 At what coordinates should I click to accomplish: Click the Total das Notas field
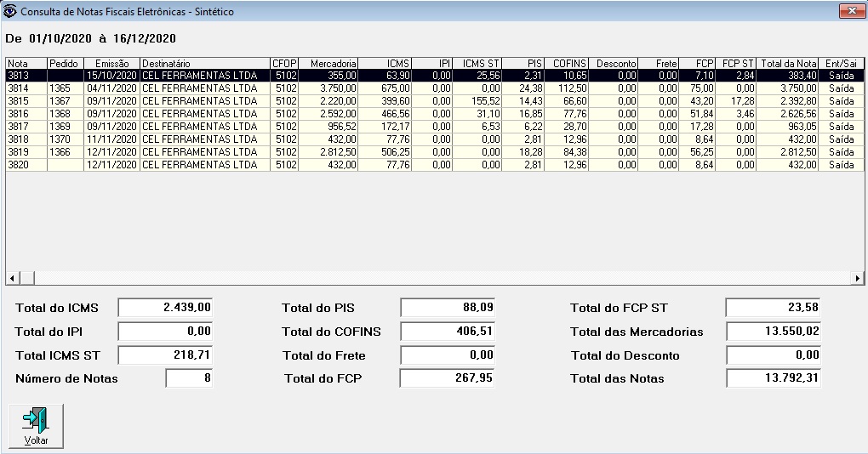pos(773,378)
